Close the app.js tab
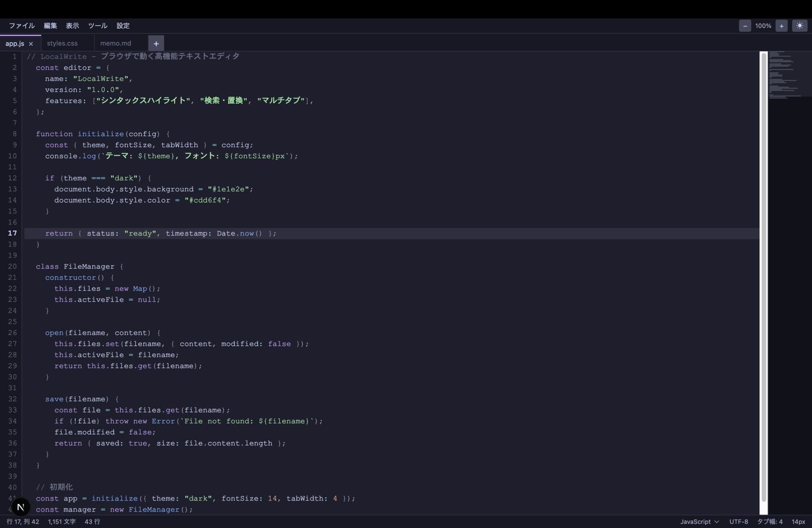Screen dimensions: 812x528 [x=31, y=44]
